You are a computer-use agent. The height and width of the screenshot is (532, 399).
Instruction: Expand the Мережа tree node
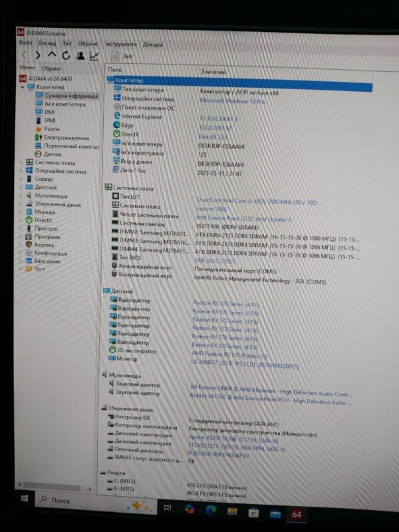pos(21,212)
